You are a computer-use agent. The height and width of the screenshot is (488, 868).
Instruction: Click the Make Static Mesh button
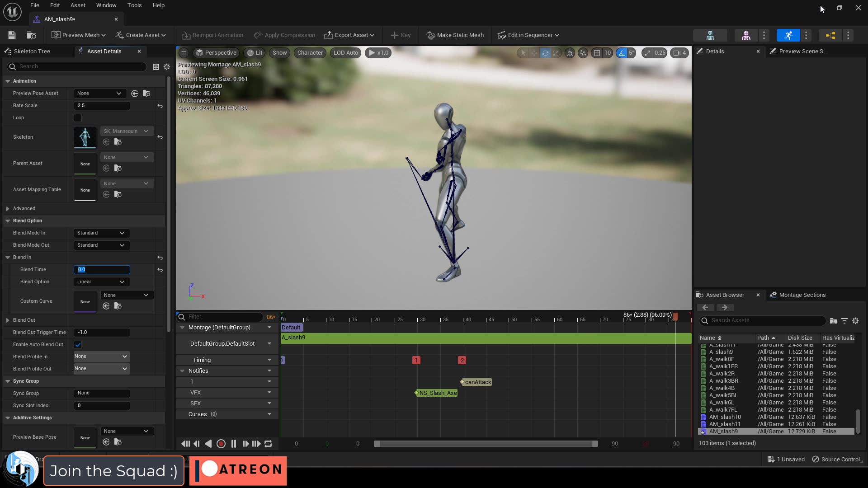point(454,35)
